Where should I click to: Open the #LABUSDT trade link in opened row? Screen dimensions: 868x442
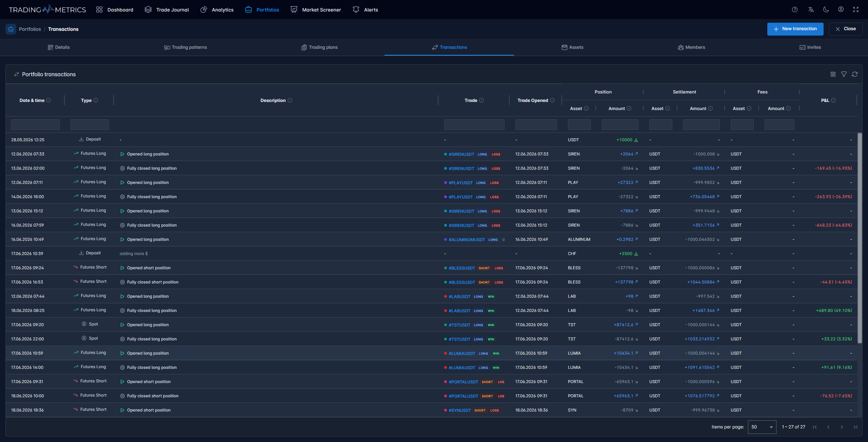[x=459, y=296]
